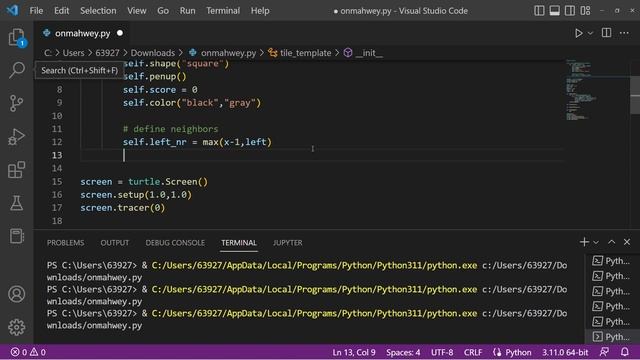Open the Accounts menu icon
Image resolution: width=640 pixels, height=360 pixels.
pyautogui.click(x=16, y=294)
